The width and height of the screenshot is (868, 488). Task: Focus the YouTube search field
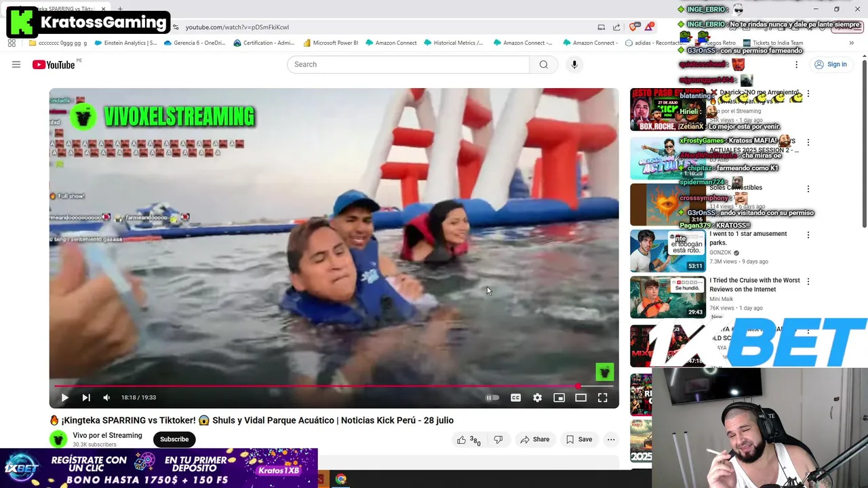[408, 64]
